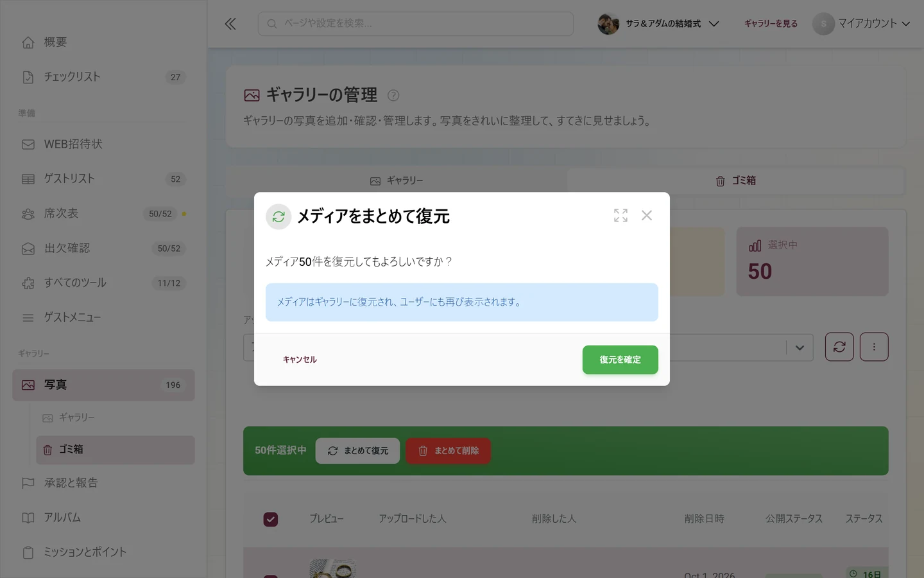This screenshot has width=924, height=578.
Task: Open the サラ&アダムの結婚式 event dropdown
Action: point(658,24)
